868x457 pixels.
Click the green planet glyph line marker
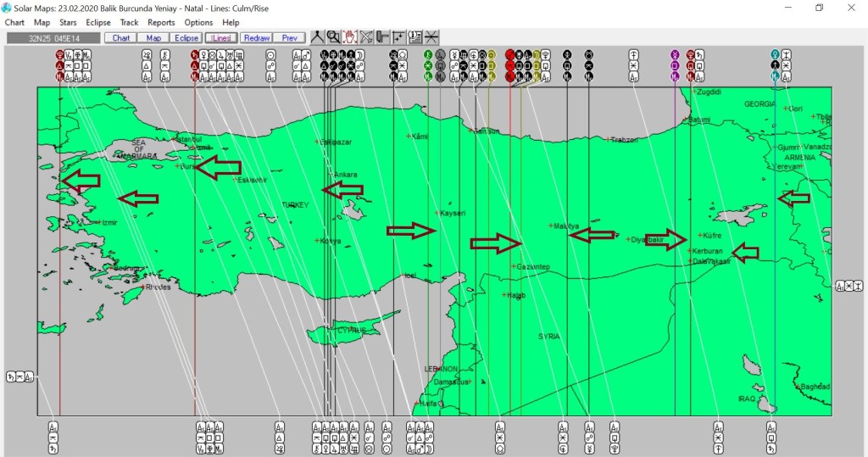pyautogui.click(x=428, y=54)
